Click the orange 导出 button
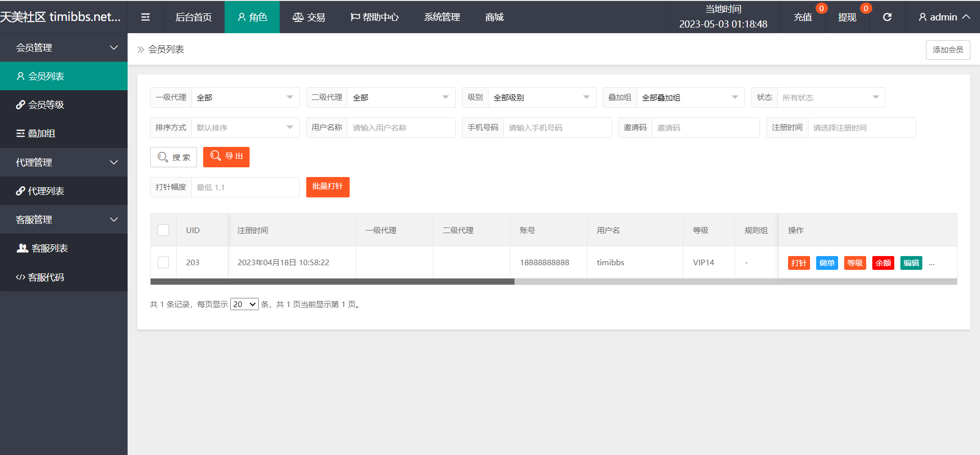This screenshot has width=980, height=455. pos(226,157)
